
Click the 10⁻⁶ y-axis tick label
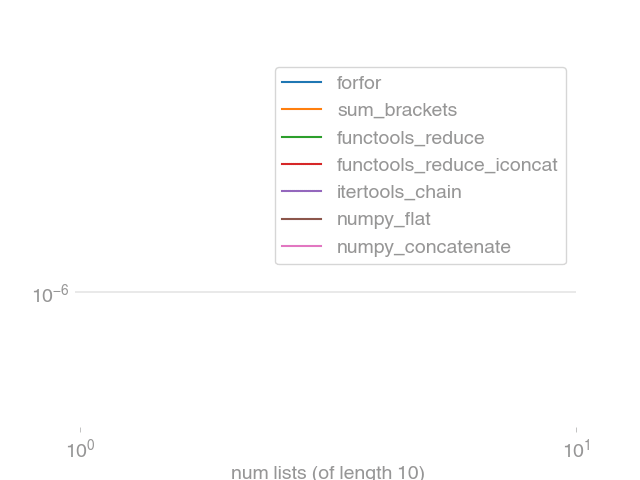coord(51,294)
